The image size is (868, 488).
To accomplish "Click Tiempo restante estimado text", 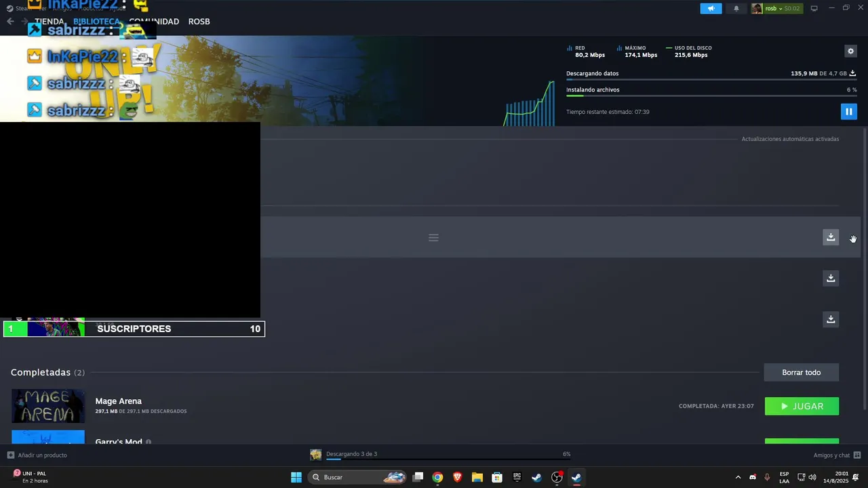I will (x=608, y=112).
